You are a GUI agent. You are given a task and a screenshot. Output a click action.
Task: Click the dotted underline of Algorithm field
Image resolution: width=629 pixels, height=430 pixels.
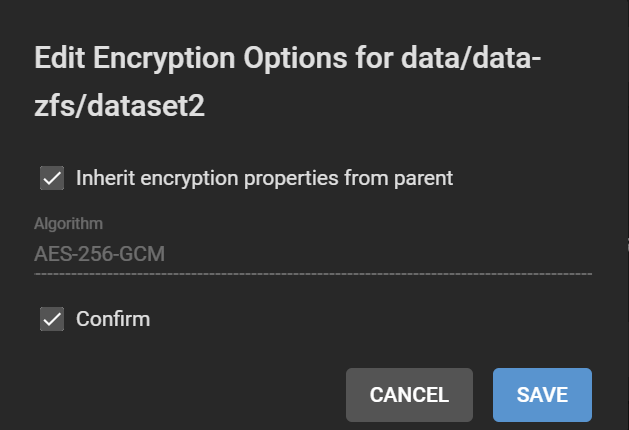coord(312,273)
